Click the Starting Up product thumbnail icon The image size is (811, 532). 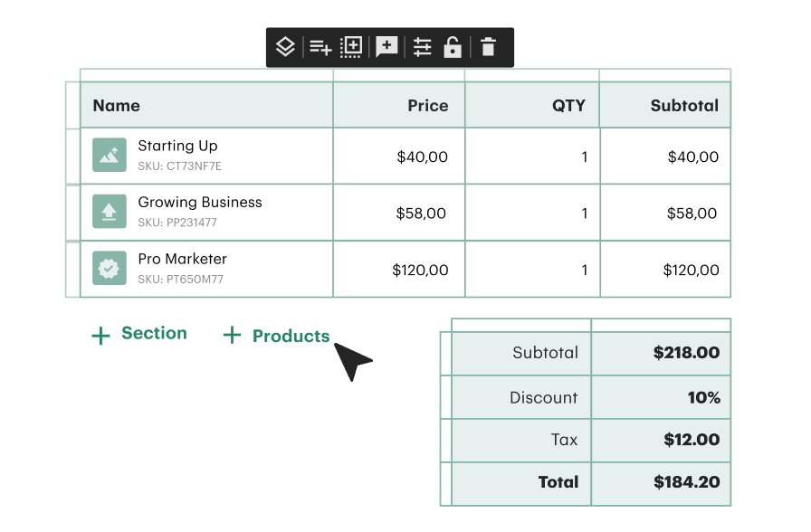click(109, 155)
